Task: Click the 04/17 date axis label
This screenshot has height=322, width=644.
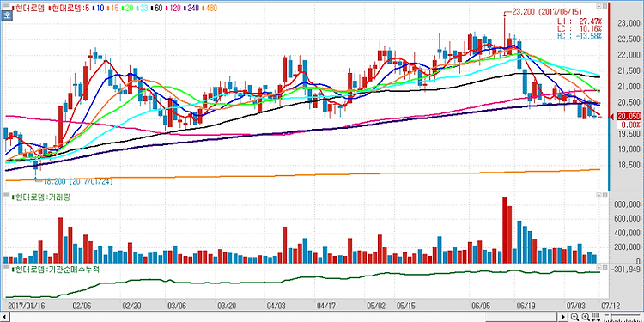Action: coord(327,307)
